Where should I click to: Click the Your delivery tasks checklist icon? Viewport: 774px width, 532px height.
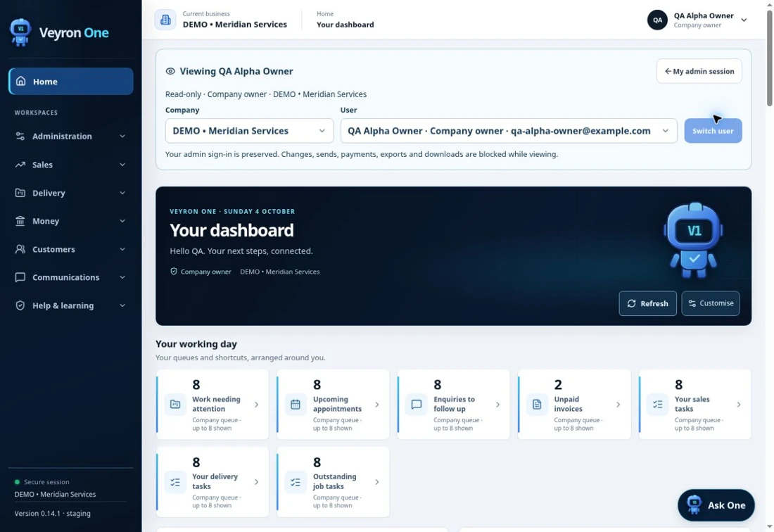coord(175,482)
